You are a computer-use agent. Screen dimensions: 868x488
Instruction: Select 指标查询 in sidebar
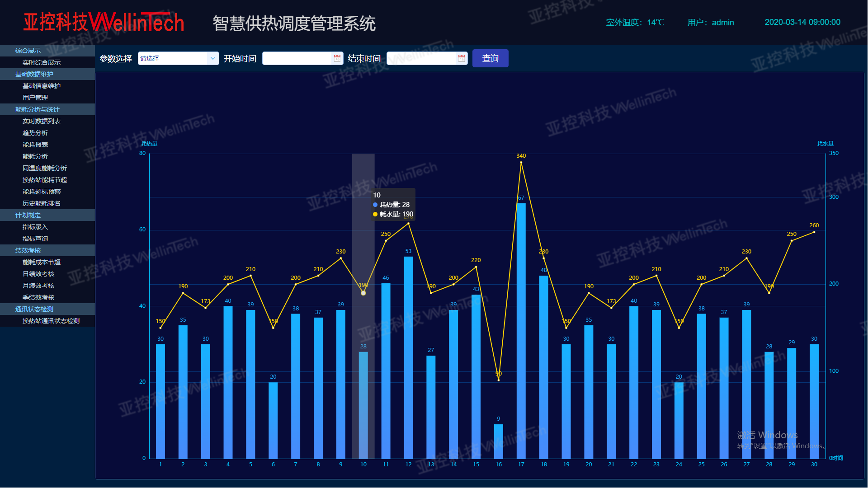(x=47, y=239)
